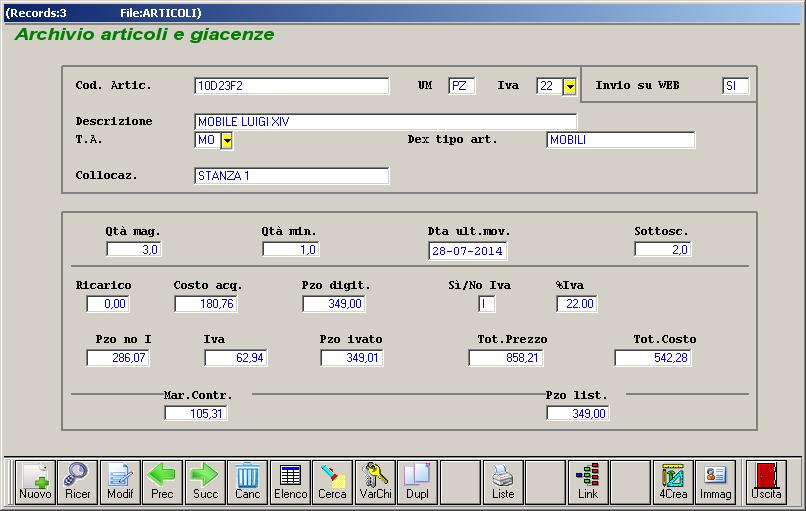Click the Sì/No Iva field
This screenshot has height=511, width=806.
point(487,304)
